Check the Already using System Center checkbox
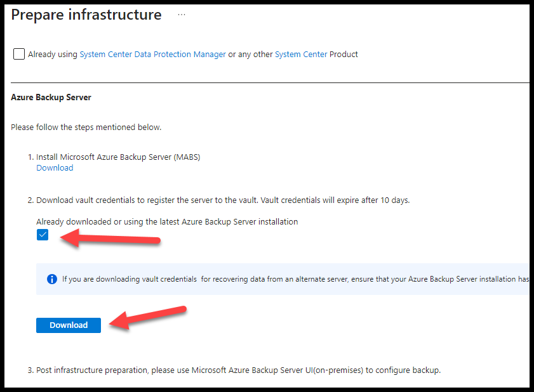 (x=18, y=54)
